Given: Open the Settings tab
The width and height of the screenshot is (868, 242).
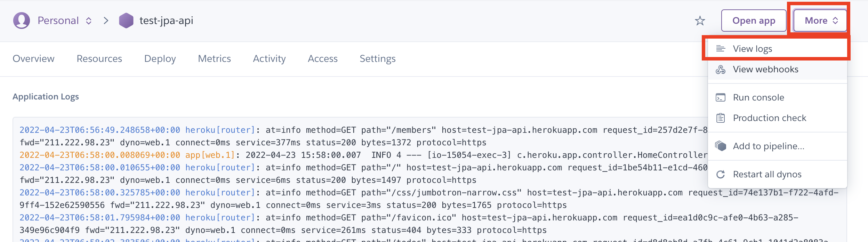Looking at the screenshot, I should click(x=378, y=59).
